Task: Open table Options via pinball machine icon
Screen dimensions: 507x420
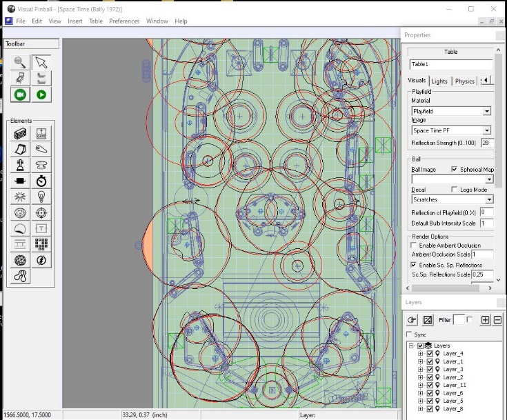Action: [20, 78]
